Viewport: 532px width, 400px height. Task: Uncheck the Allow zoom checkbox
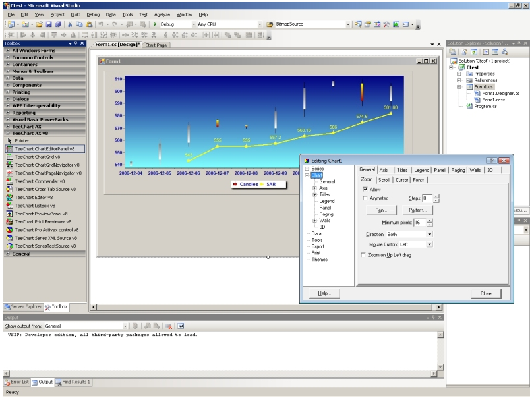[365, 189]
